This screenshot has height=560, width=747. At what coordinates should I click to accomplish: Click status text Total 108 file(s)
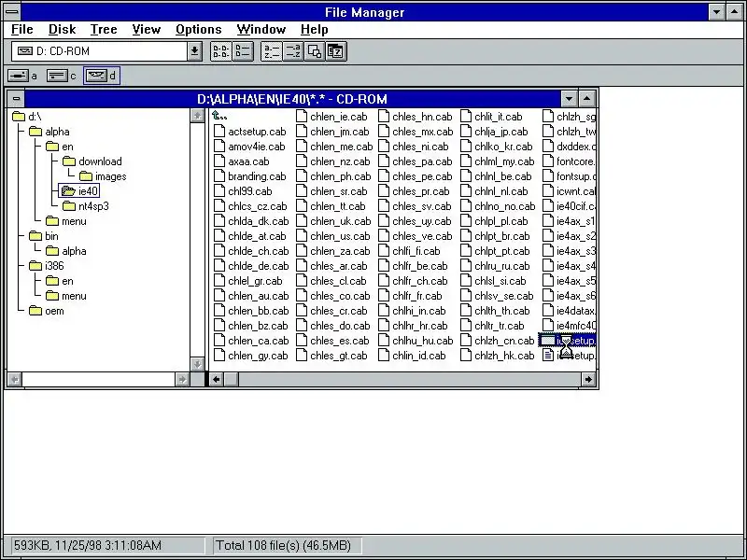click(x=284, y=545)
